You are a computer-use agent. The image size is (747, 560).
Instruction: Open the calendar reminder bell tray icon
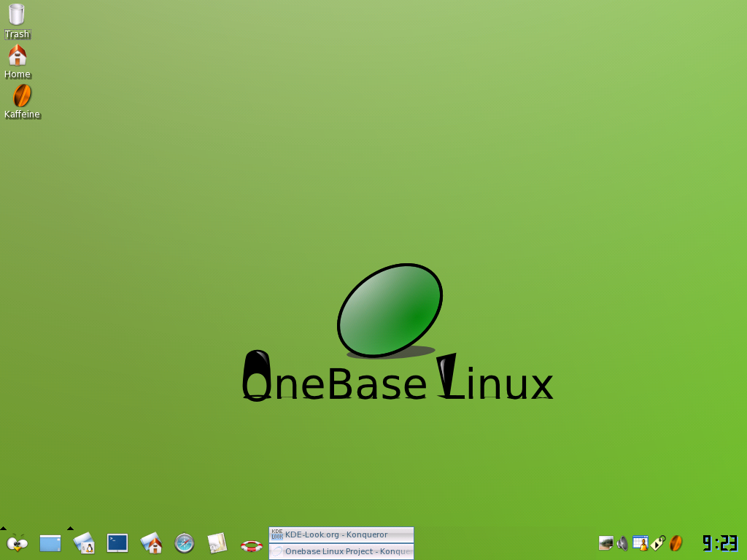tap(640, 542)
